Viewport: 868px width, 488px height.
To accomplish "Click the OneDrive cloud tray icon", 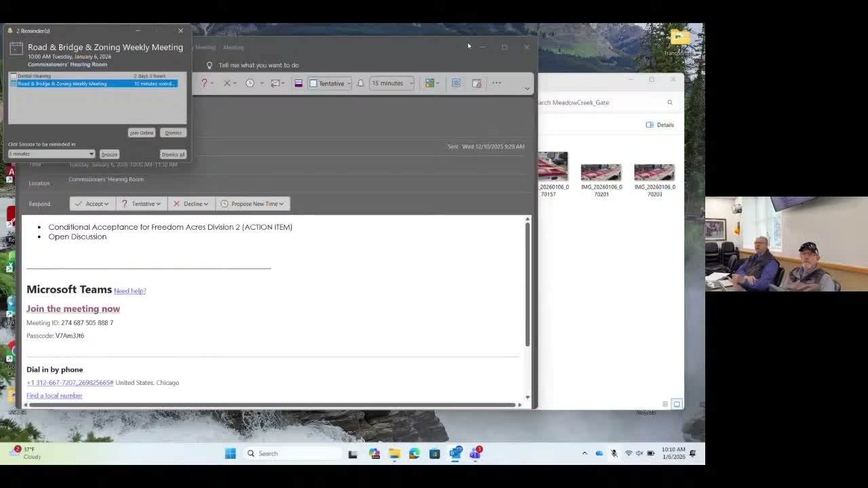I will tap(599, 453).
